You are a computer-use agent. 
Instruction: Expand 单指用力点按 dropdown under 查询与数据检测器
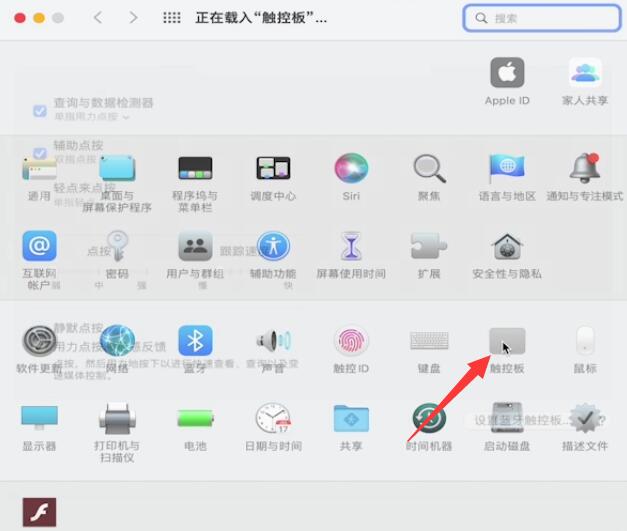pyautogui.click(x=92, y=116)
